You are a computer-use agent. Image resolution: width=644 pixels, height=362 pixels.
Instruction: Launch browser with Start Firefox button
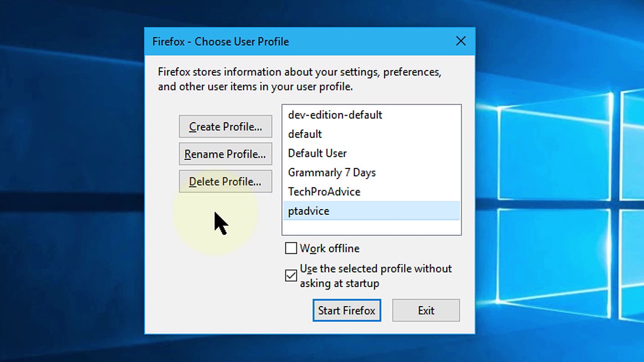pos(347,311)
